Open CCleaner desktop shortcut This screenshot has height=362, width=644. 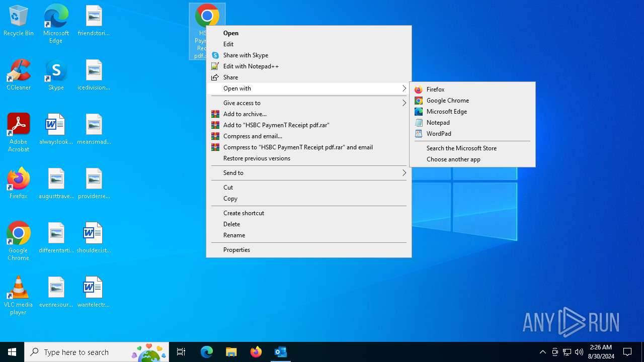19,75
